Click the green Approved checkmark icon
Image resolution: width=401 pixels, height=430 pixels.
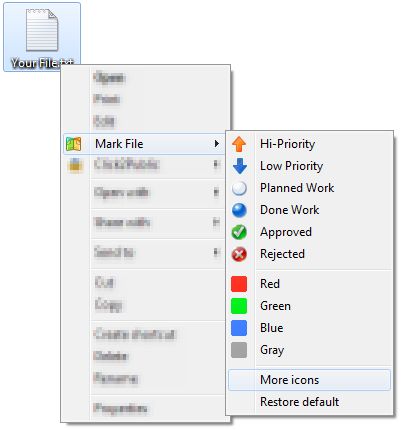239,232
